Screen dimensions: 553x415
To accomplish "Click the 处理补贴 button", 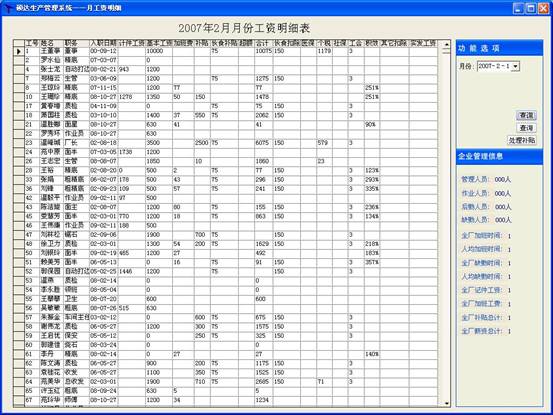I will 522,140.
